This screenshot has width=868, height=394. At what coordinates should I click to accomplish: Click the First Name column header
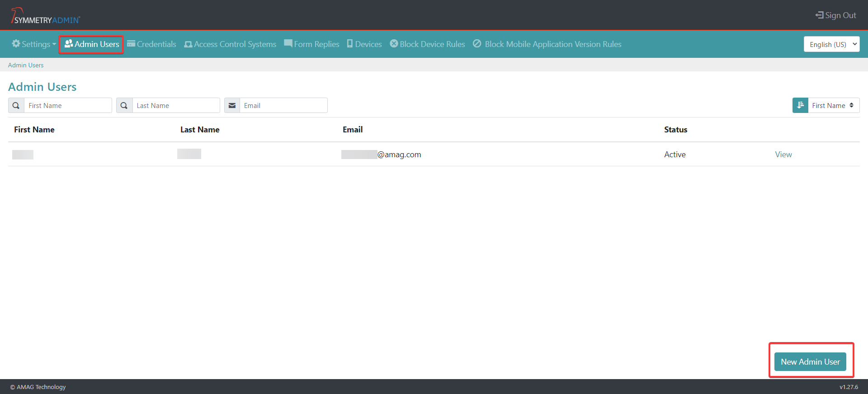coord(34,130)
